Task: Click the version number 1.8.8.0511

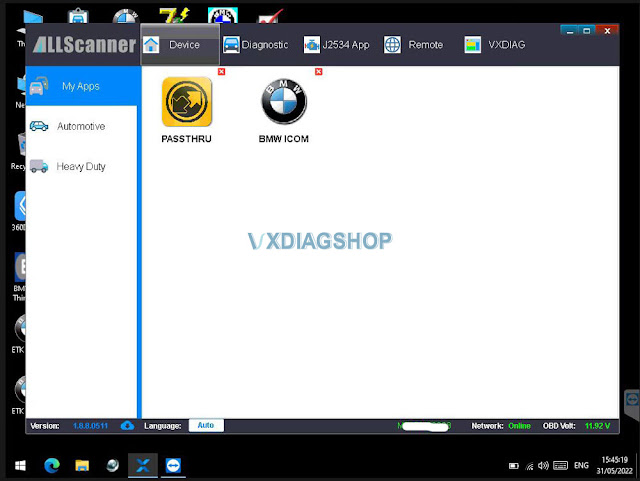Action: pyautogui.click(x=90, y=426)
